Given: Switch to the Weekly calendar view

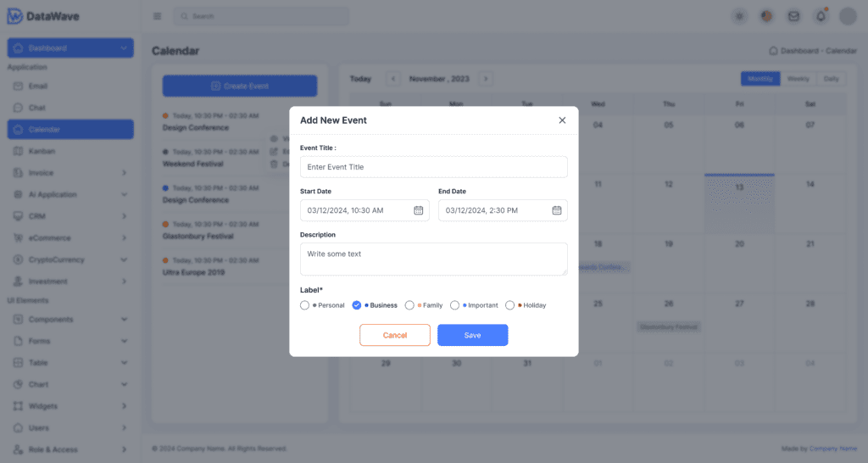Looking at the screenshot, I should coord(798,79).
